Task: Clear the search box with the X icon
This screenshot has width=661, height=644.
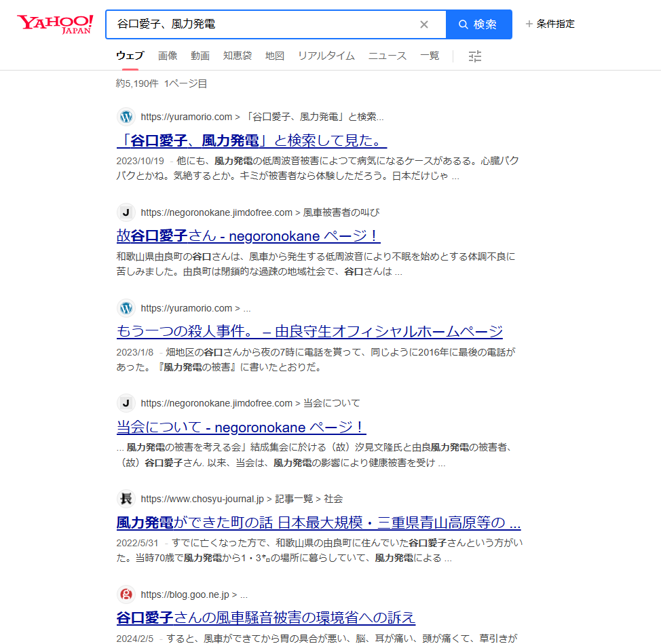Action: [x=424, y=24]
